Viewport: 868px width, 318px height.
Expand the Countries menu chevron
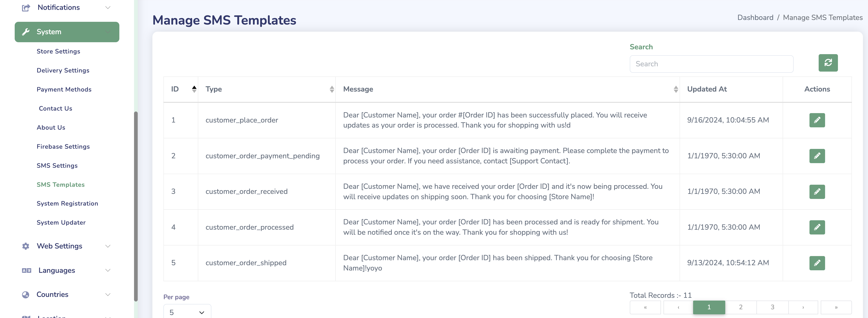[108, 294]
